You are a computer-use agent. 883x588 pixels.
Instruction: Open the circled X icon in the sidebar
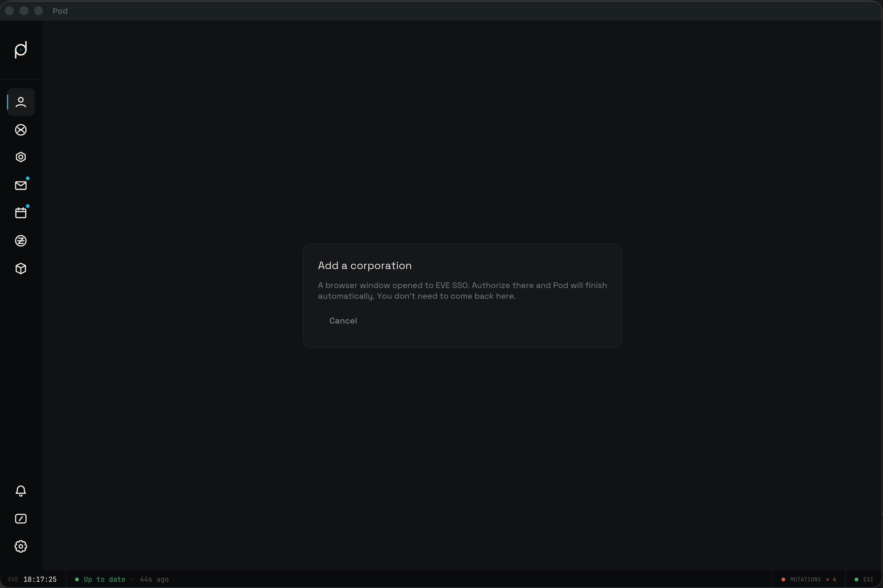click(x=20, y=130)
